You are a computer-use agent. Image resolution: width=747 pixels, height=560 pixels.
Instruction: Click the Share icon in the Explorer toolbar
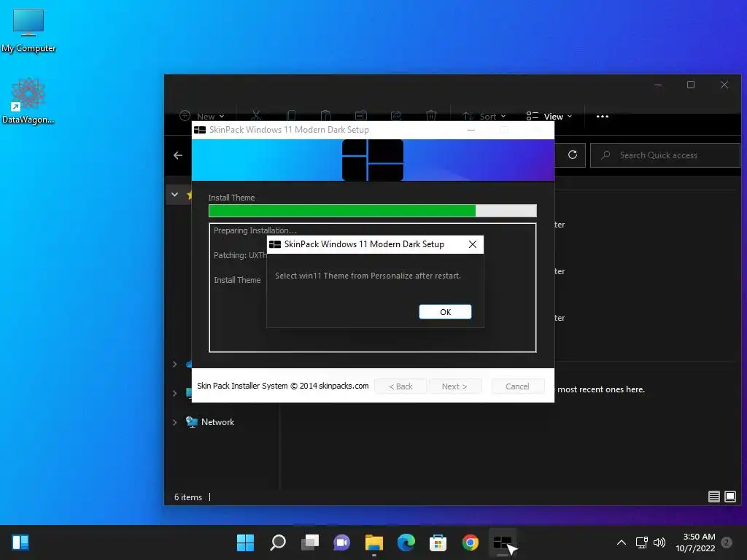396,116
